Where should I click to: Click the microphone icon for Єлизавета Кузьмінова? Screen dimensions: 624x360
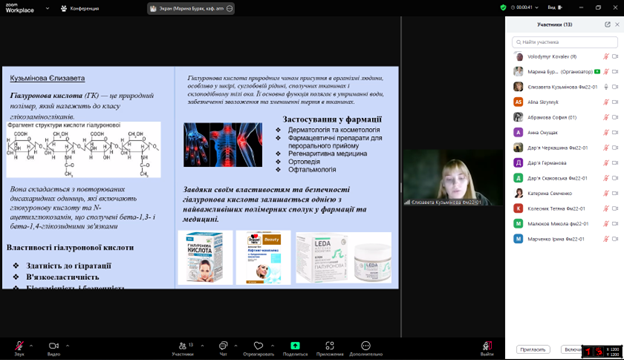click(606, 87)
